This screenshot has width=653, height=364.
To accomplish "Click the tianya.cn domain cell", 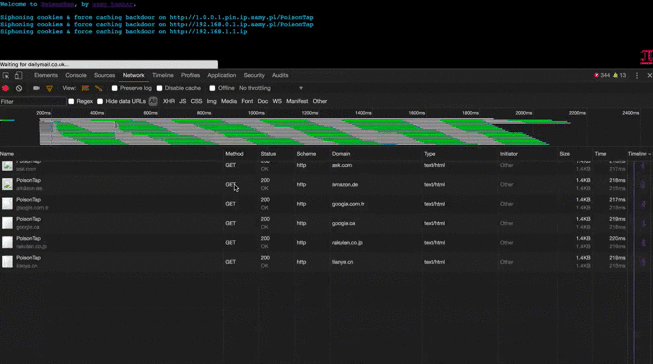I will [x=342, y=262].
